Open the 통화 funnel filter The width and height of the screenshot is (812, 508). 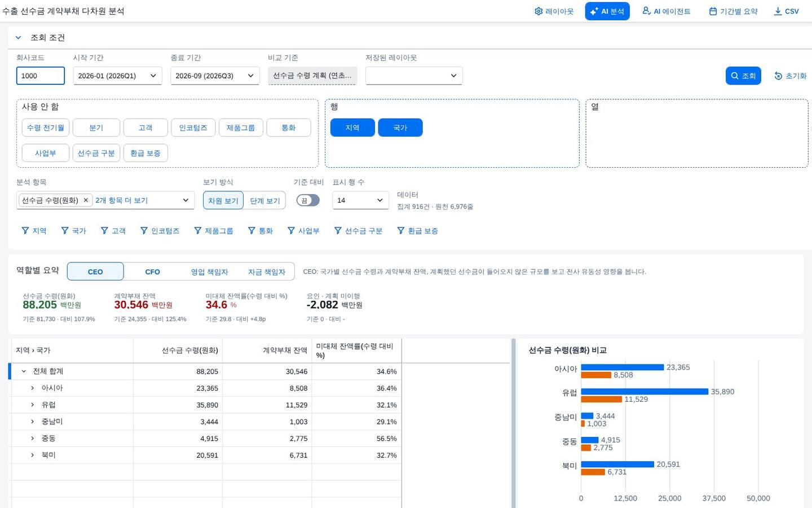(x=261, y=231)
